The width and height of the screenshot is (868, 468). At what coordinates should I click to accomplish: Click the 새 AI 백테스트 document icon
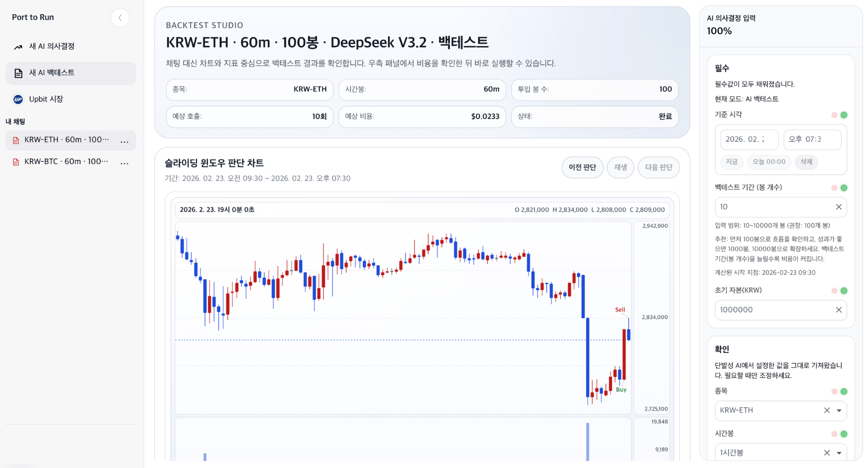click(18, 72)
